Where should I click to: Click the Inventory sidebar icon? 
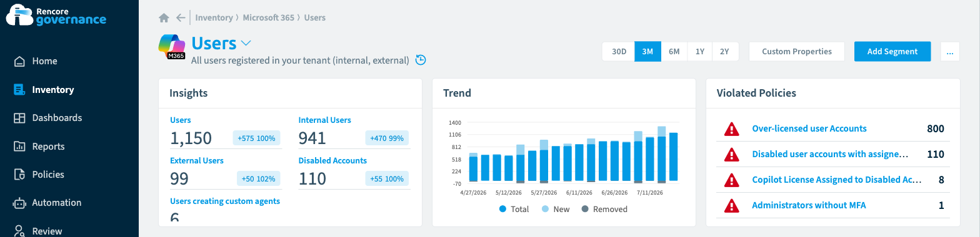(x=19, y=90)
